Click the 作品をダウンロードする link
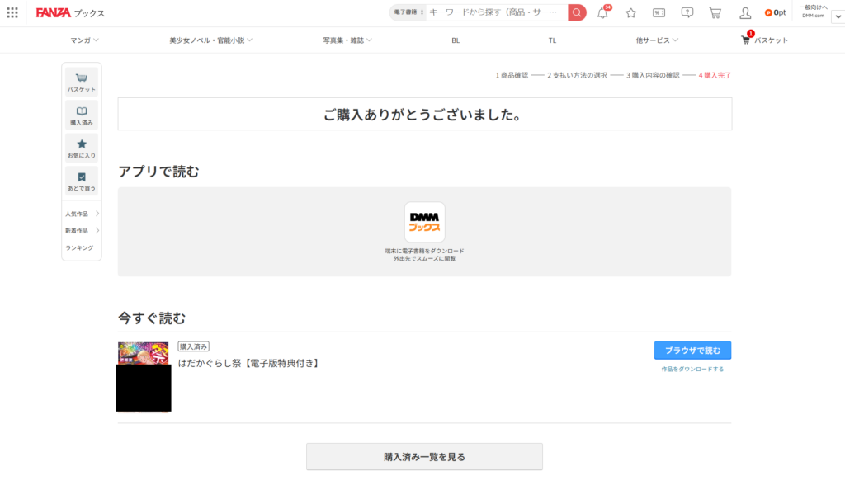This screenshot has height=504, width=845. tap(692, 370)
